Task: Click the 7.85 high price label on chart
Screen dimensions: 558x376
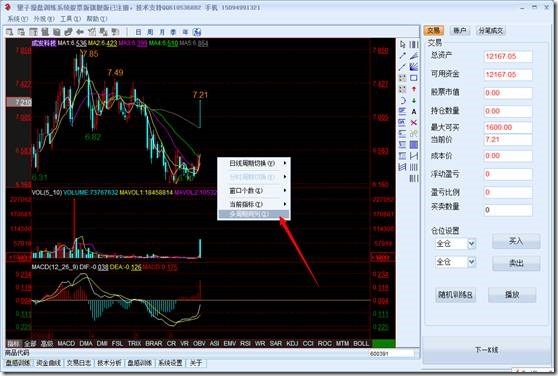Action: pyautogui.click(x=89, y=54)
